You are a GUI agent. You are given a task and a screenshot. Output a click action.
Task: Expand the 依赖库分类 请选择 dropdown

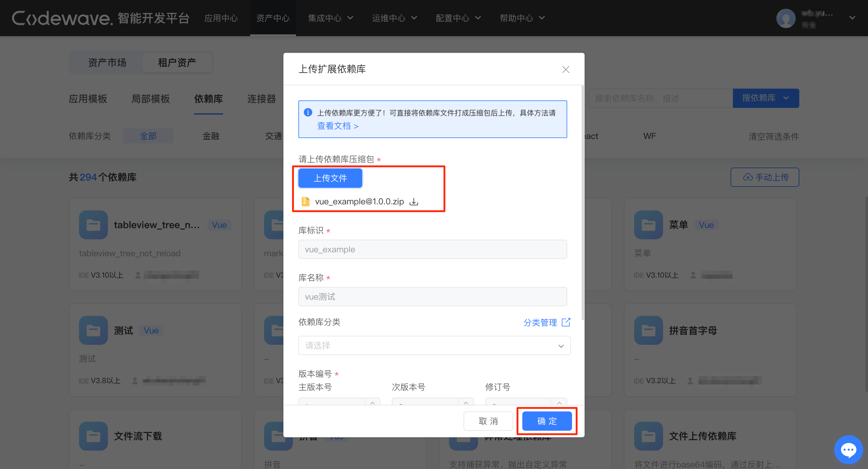[x=434, y=345]
